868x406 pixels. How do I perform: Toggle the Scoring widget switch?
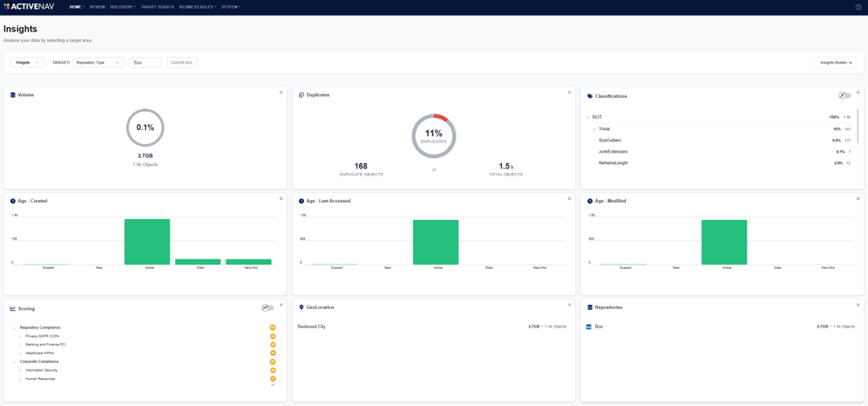268,308
